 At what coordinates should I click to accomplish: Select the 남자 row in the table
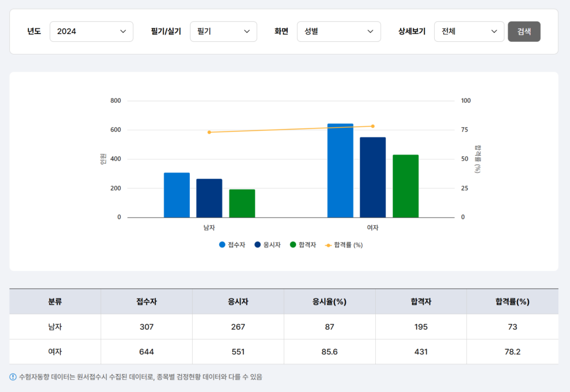54,326
